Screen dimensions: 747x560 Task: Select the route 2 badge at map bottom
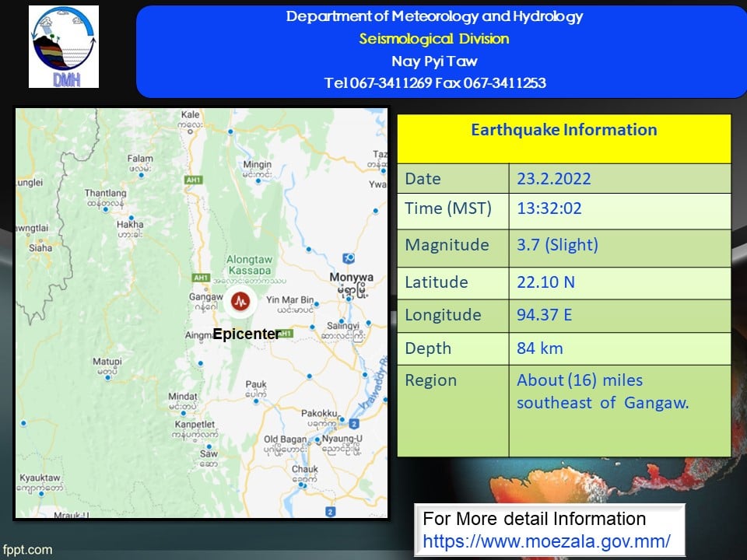coord(331,512)
